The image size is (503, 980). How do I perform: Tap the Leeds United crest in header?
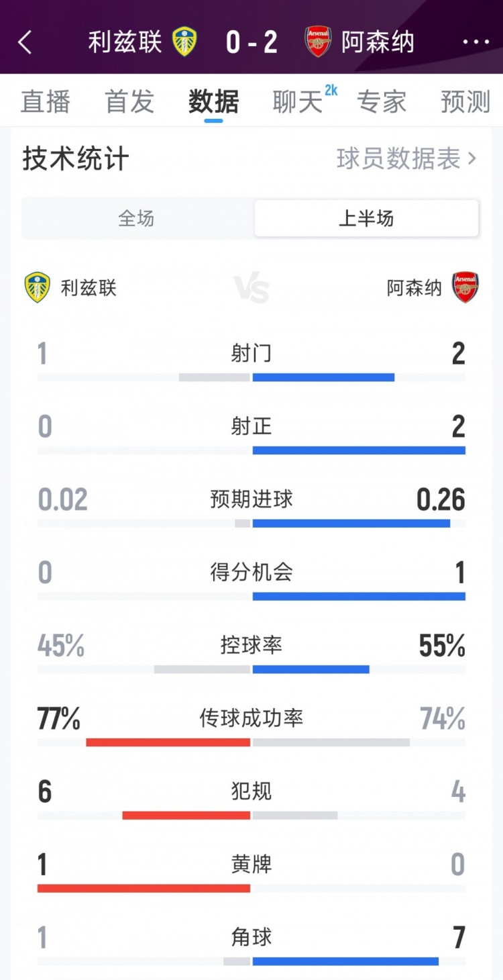point(184,42)
